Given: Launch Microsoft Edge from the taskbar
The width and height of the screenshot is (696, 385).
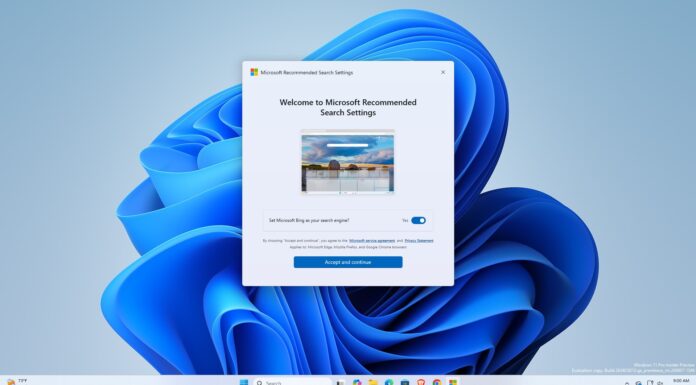Looking at the screenshot, I should tap(389, 382).
